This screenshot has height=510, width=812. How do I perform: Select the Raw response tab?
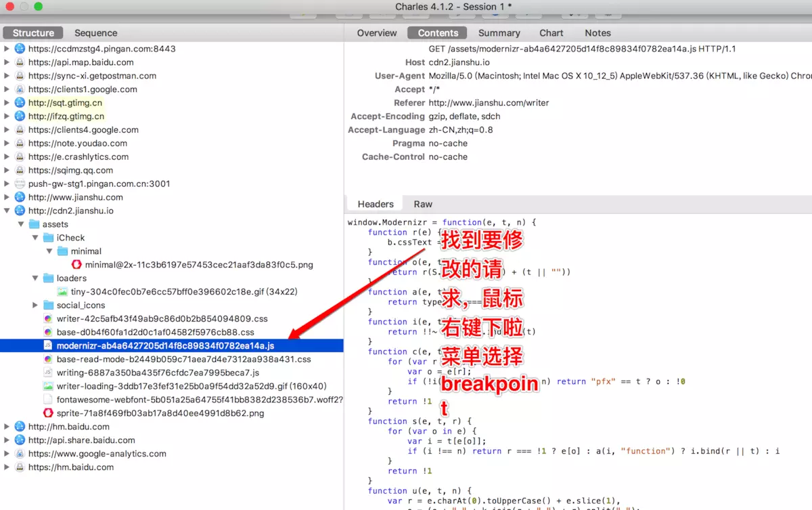423,204
